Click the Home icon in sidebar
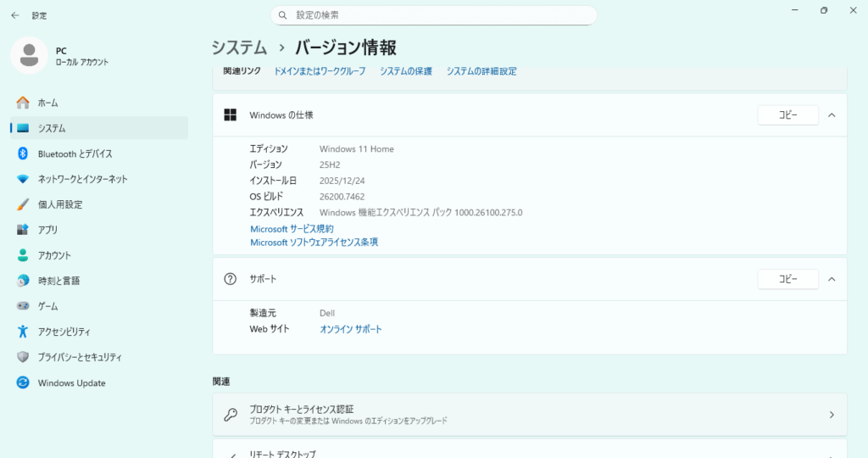This screenshot has width=868, height=458. tap(23, 103)
